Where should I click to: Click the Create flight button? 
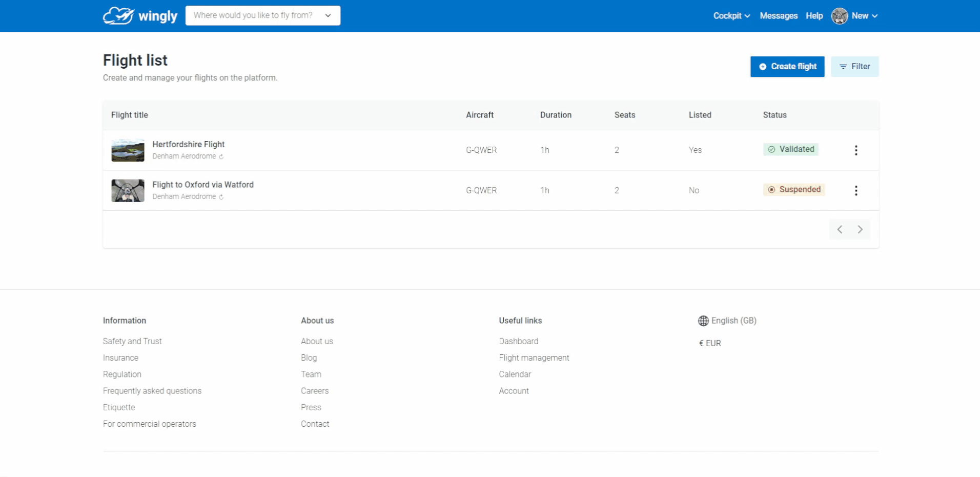pyautogui.click(x=787, y=67)
